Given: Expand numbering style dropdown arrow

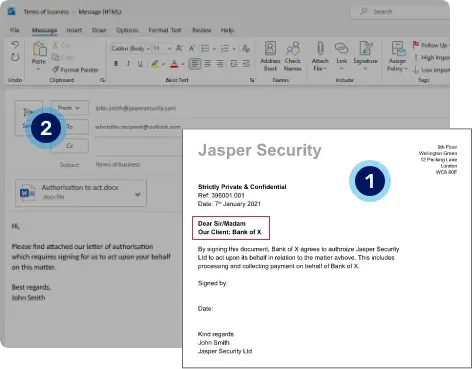Looking at the screenshot, I should (234, 49).
